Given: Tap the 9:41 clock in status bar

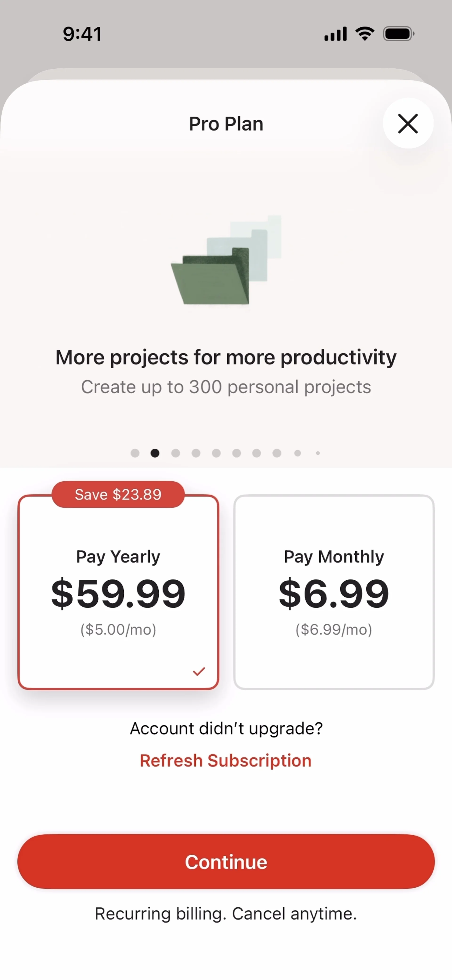Looking at the screenshot, I should coord(82,34).
